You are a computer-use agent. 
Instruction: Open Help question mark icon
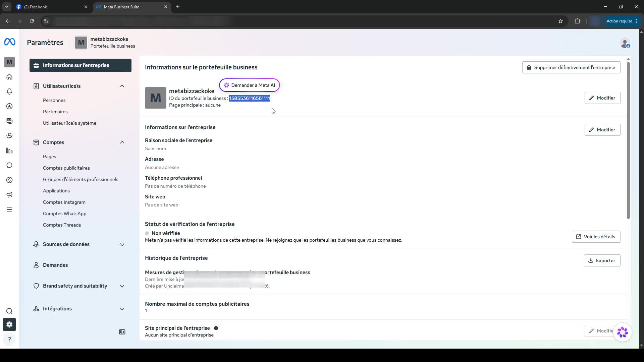pos(9,339)
